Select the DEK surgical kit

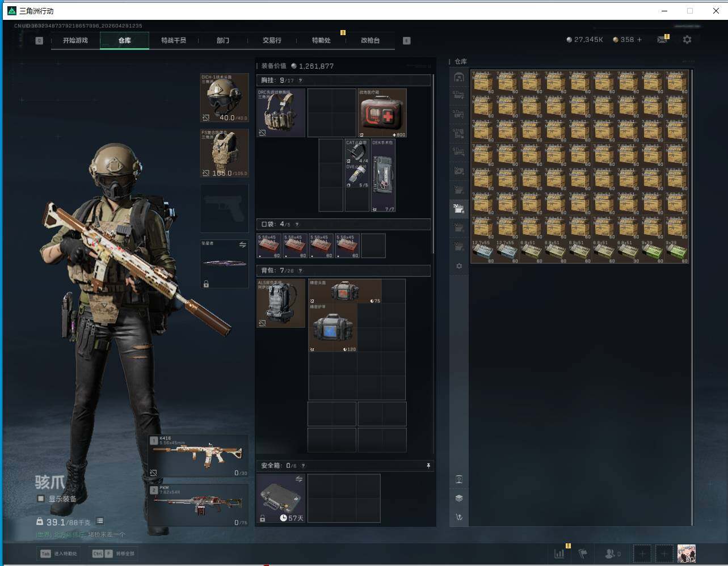(x=383, y=175)
